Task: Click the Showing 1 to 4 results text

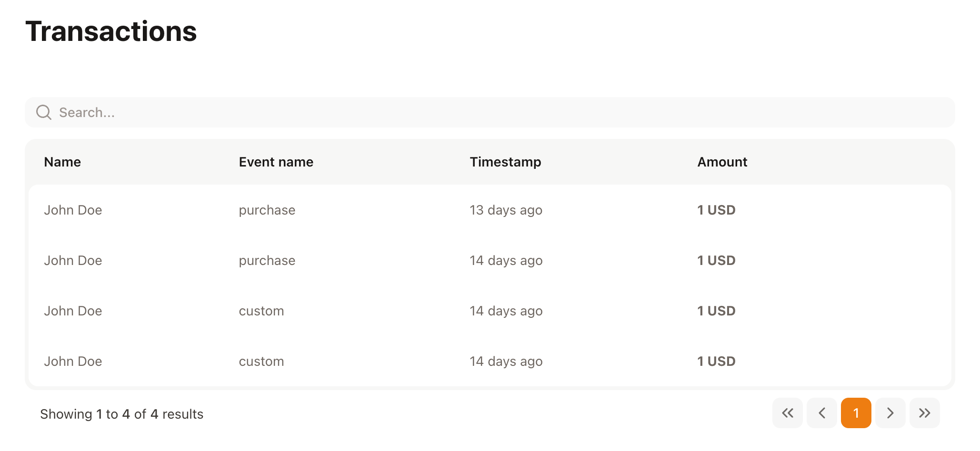Action: tap(121, 413)
